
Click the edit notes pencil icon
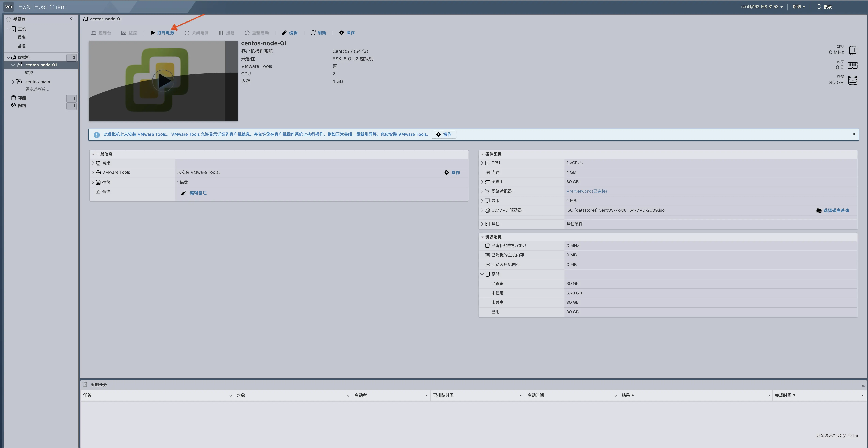pos(184,193)
